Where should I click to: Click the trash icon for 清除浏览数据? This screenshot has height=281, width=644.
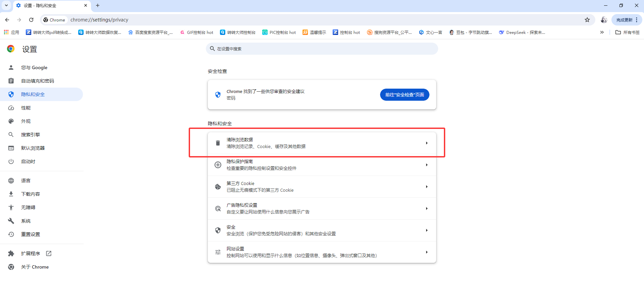tap(218, 143)
